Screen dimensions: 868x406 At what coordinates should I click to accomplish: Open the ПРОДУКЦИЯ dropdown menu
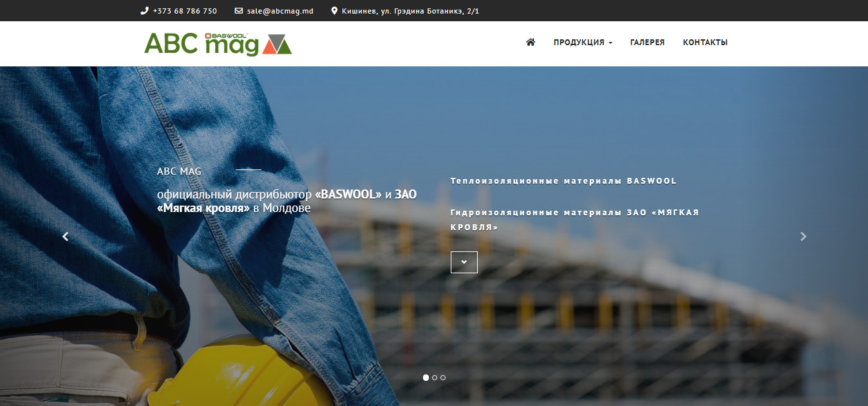pos(583,43)
